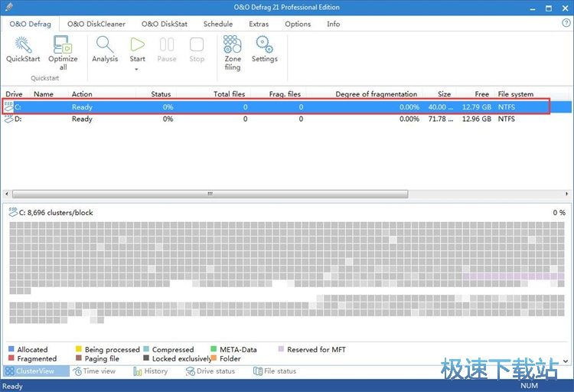Sort by Drive column header
This screenshot has height=392, width=574.
pyautogui.click(x=14, y=94)
